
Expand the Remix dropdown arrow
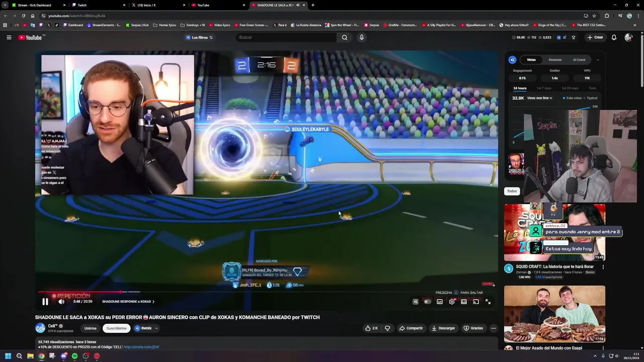tap(156, 328)
